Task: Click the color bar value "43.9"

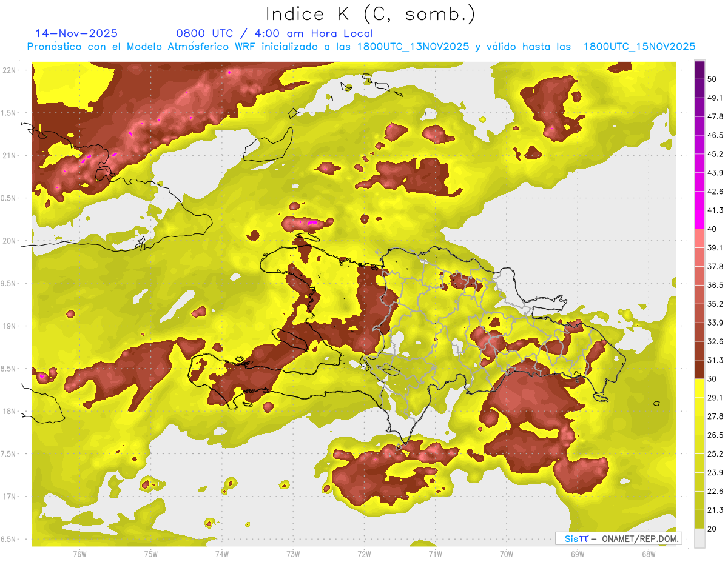Action: 715,173
